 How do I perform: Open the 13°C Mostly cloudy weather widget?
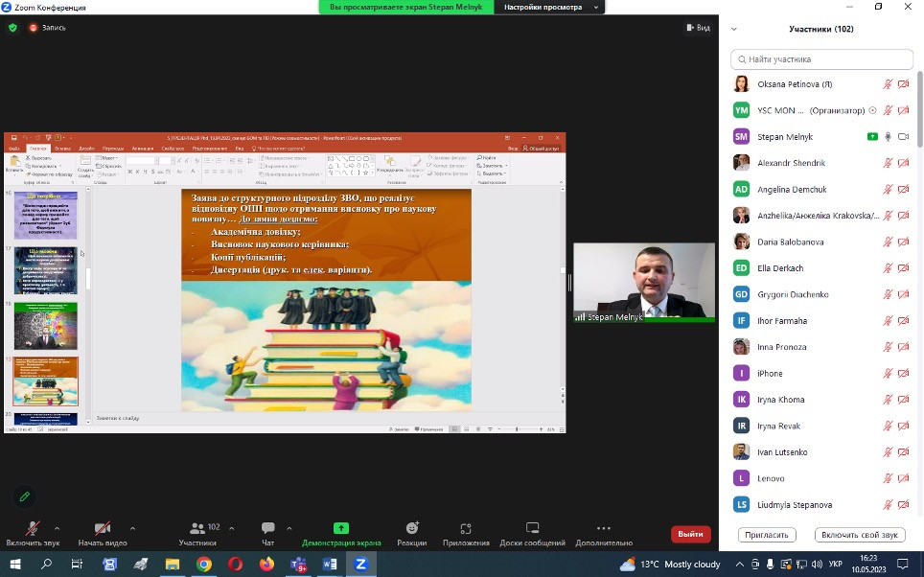pyautogui.click(x=670, y=564)
